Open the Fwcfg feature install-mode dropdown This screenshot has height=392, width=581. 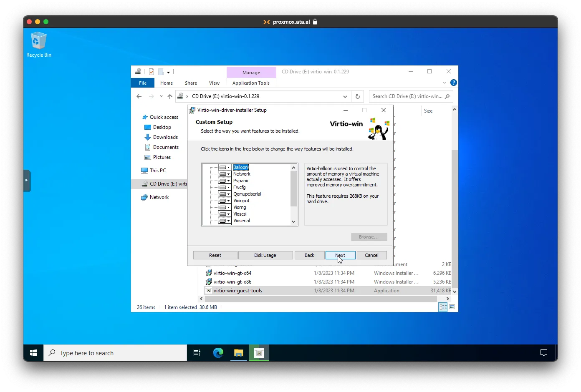coord(225,187)
